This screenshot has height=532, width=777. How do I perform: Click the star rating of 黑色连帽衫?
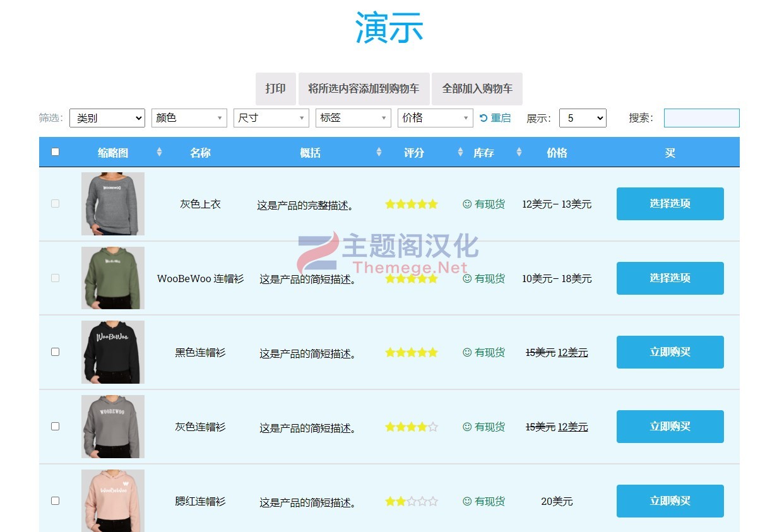tap(412, 352)
